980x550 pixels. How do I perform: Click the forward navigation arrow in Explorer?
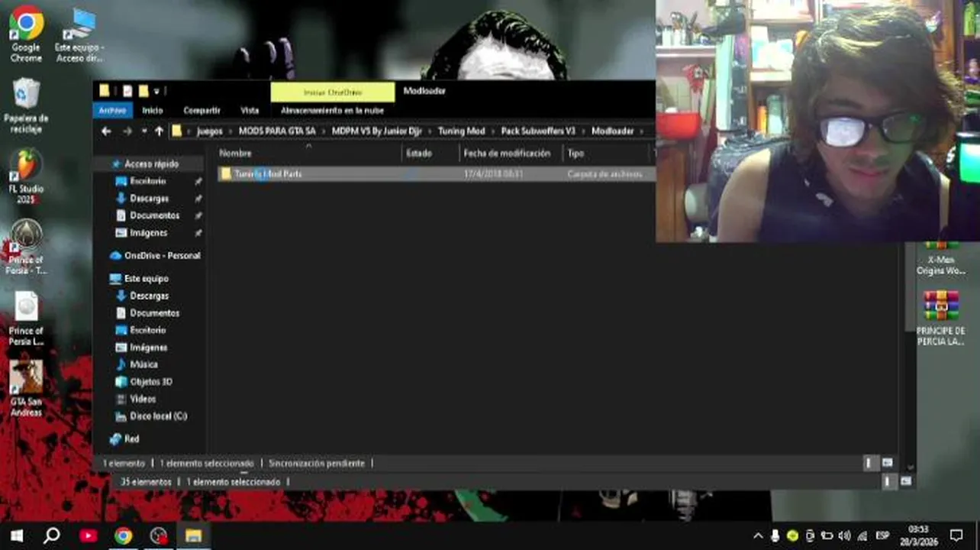point(127,131)
